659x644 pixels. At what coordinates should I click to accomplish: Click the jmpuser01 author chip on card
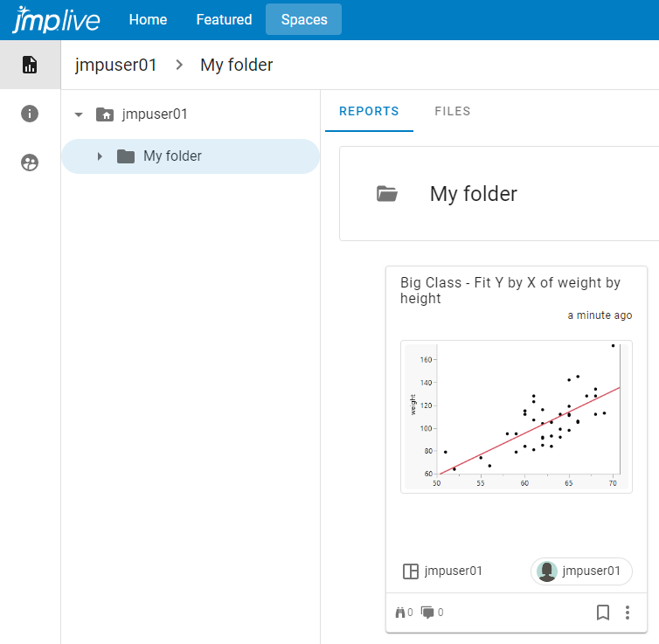pyautogui.click(x=581, y=571)
